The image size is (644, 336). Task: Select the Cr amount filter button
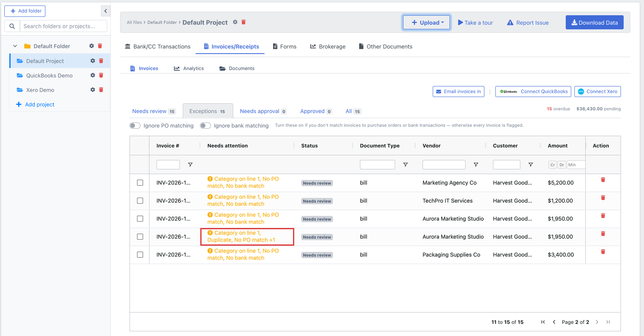point(552,165)
